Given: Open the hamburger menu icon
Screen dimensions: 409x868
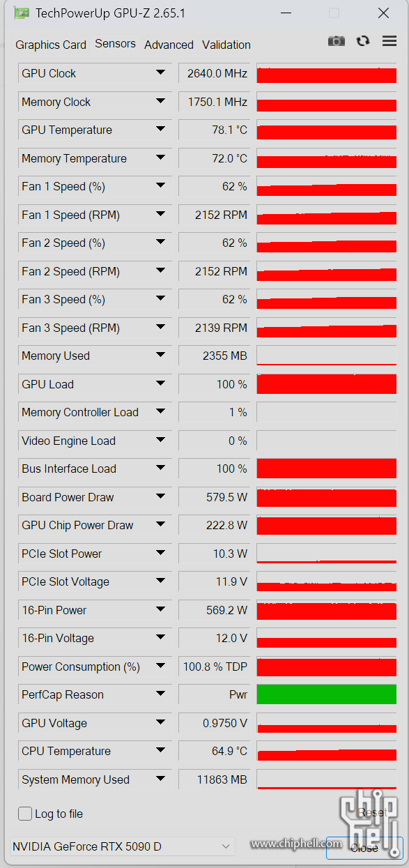Looking at the screenshot, I should (x=389, y=41).
